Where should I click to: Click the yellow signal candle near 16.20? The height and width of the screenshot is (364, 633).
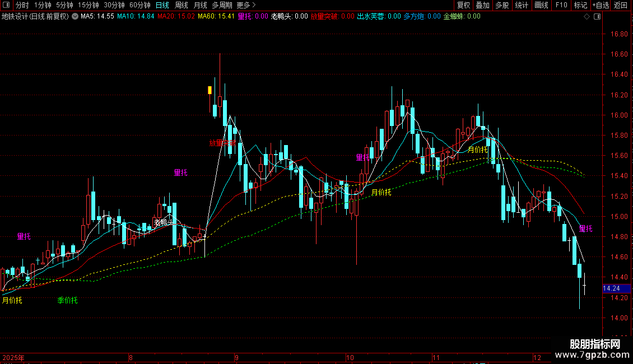click(210, 90)
